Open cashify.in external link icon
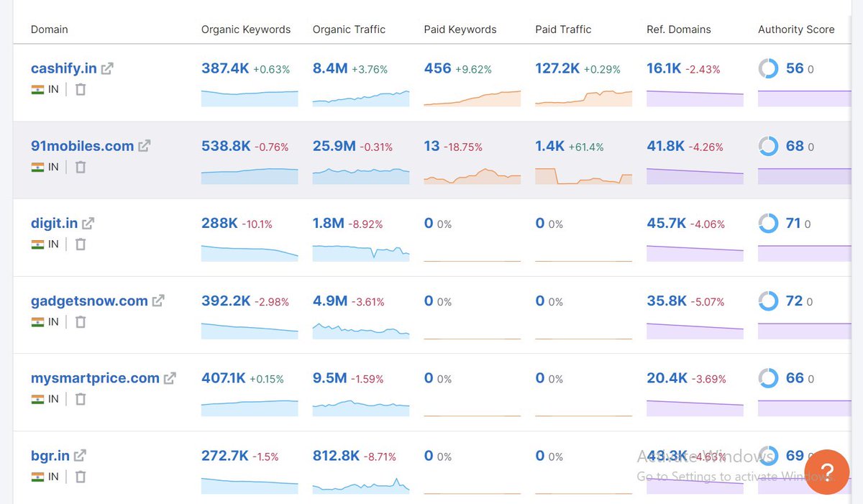The width and height of the screenshot is (863, 504). click(107, 69)
